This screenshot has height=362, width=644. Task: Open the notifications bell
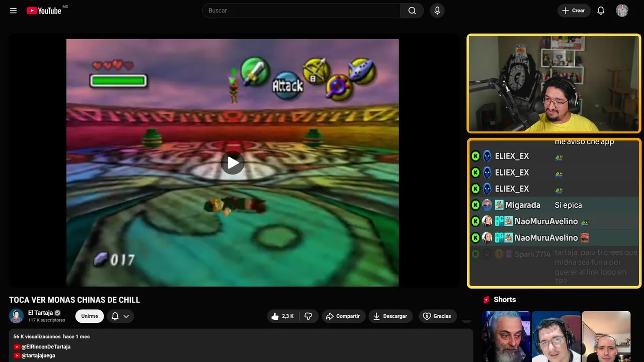click(601, 11)
